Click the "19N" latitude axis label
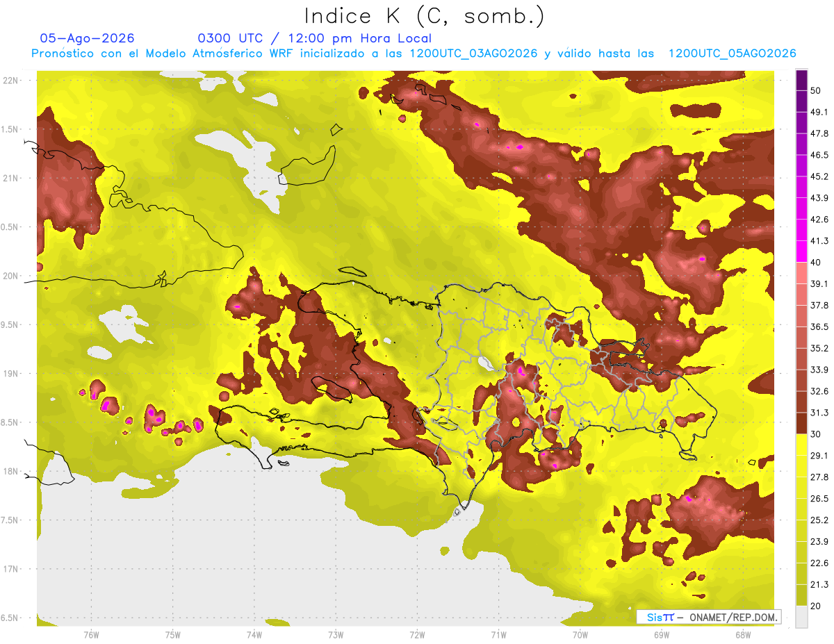The height and width of the screenshot is (644, 834). [x=10, y=373]
